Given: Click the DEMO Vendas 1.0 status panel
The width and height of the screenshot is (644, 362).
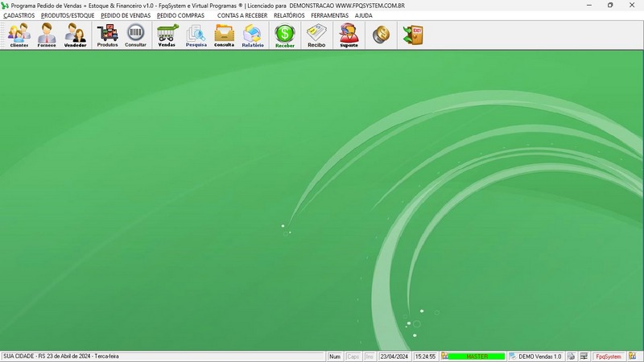Looking at the screenshot, I should pos(536,356).
